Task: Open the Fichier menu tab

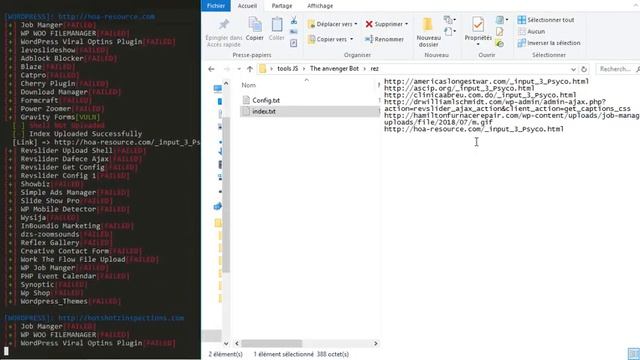Action: (x=216, y=6)
